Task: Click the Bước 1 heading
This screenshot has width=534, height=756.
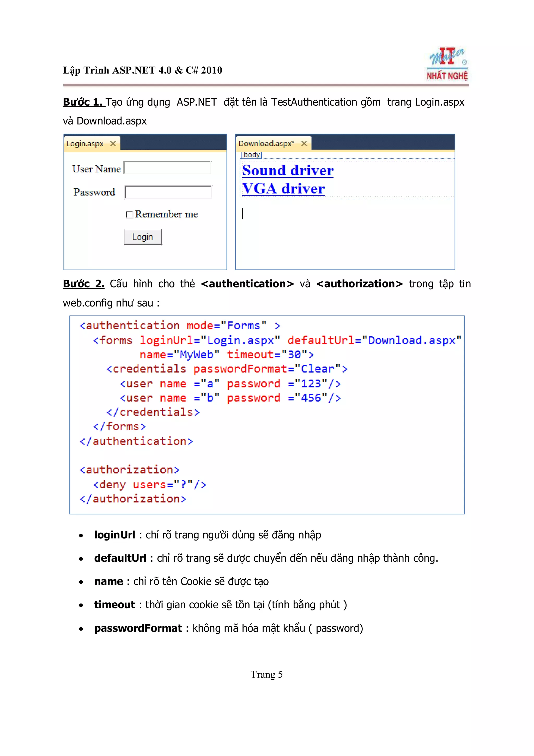Action: pos(83,102)
